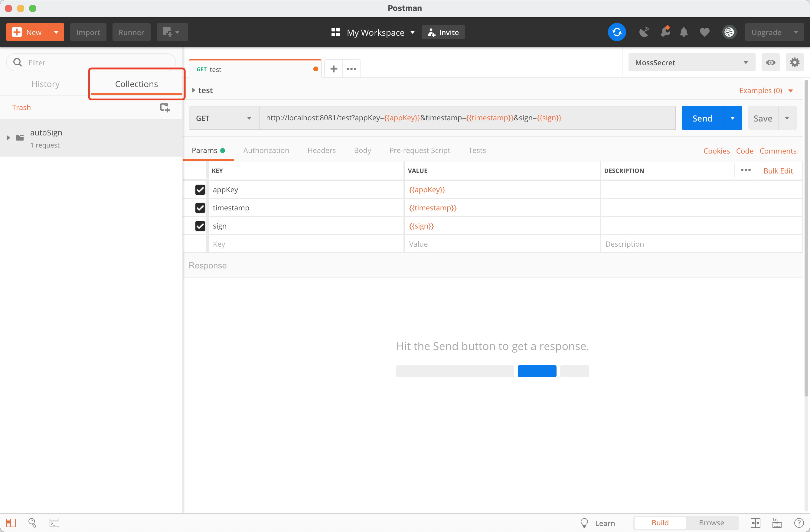Open the environment quick look eye icon
The width and height of the screenshot is (810, 532).
point(770,63)
